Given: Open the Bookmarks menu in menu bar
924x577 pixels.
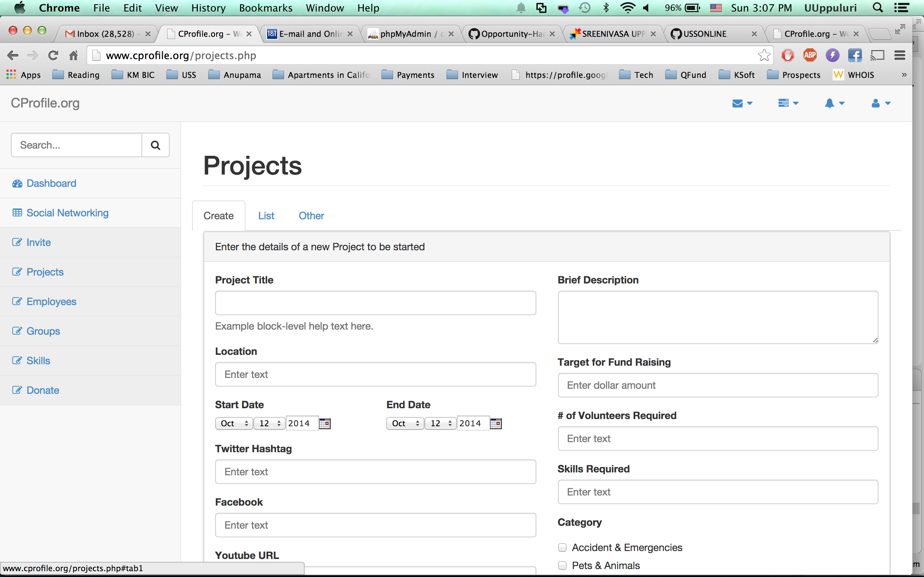Looking at the screenshot, I should click(x=265, y=8).
